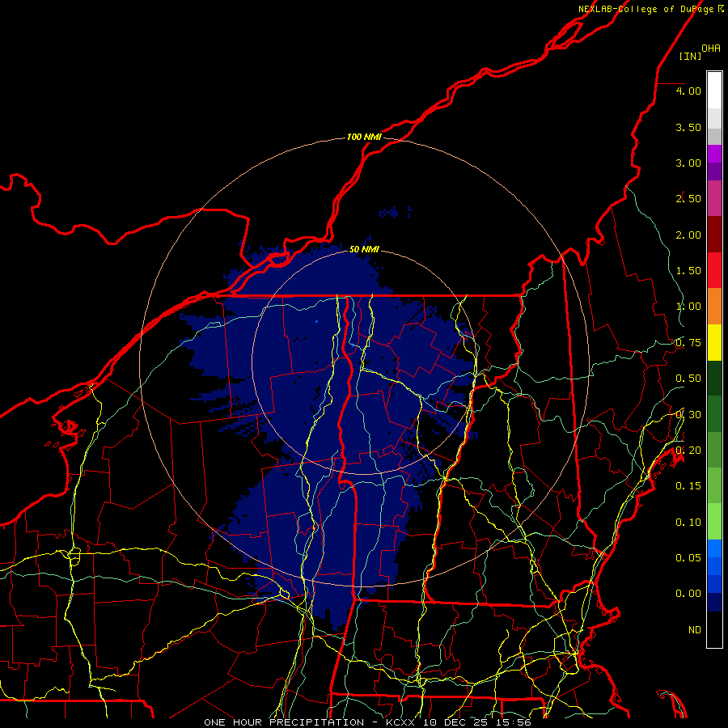Click the 0.30 legend value
The height and width of the screenshot is (728, 728).
click(x=688, y=415)
